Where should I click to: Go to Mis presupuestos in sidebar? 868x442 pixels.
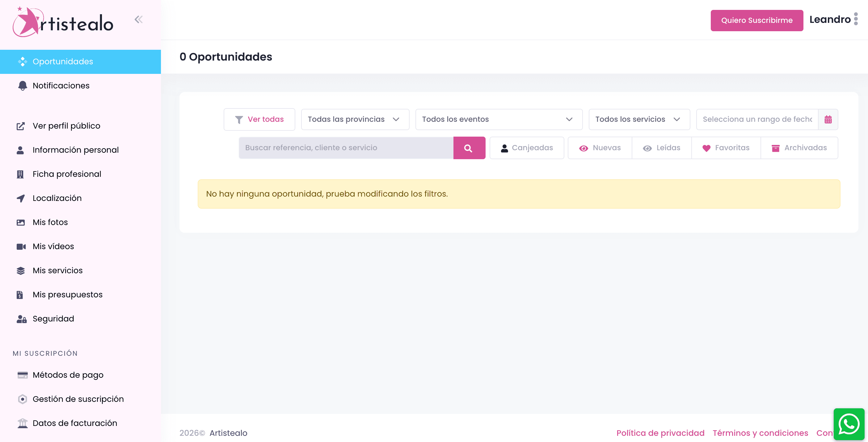67,295
